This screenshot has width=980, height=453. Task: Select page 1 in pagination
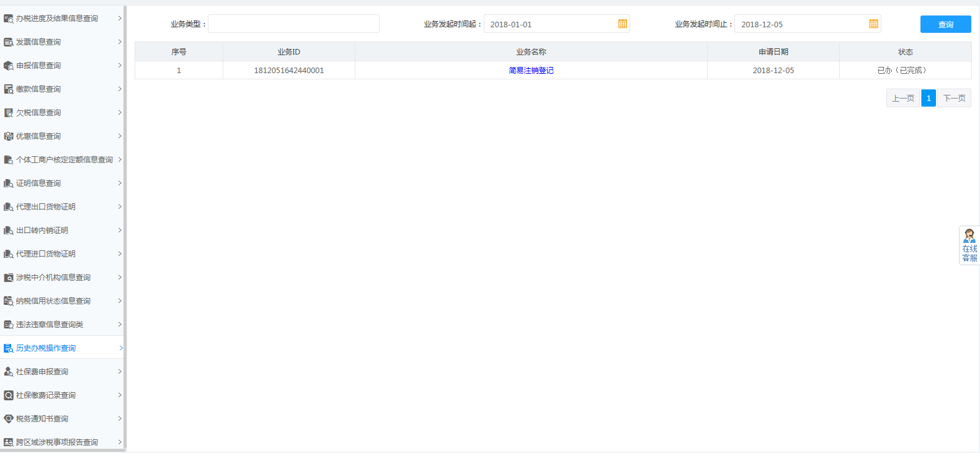coord(929,98)
